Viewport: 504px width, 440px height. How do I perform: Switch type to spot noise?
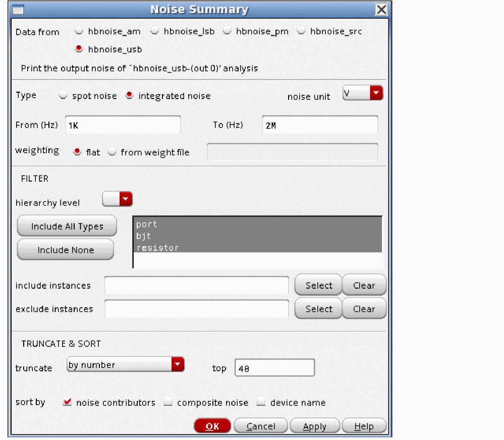[x=63, y=96]
